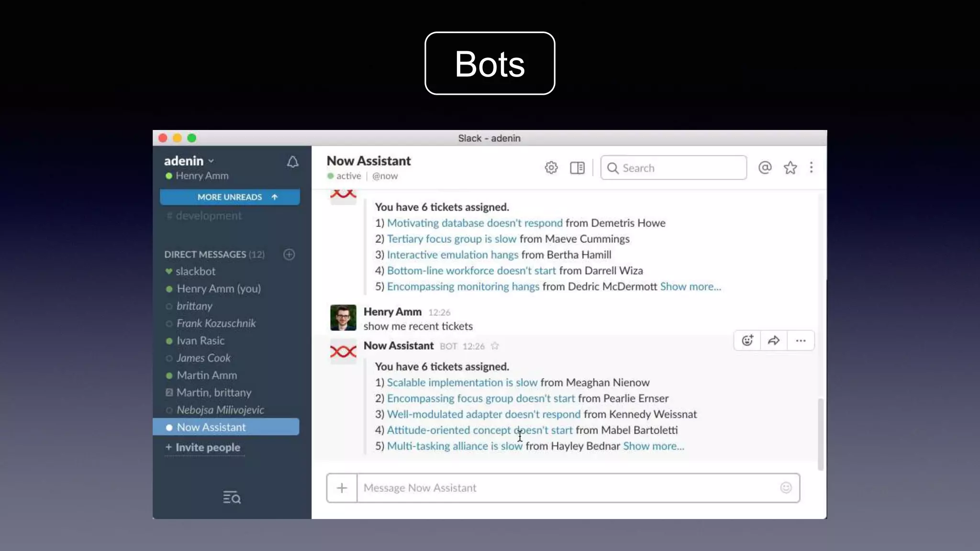Toggle the details pane icon

pyautogui.click(x=577, y=168)
